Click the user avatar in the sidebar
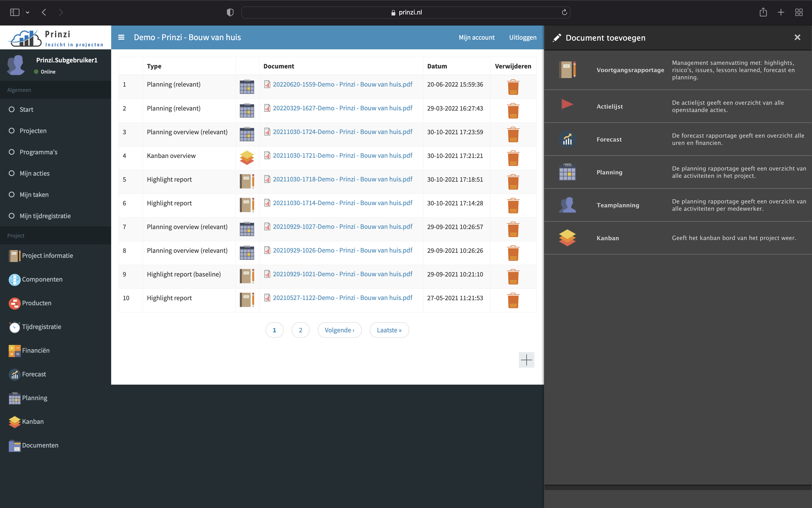 tap(16, 65)
